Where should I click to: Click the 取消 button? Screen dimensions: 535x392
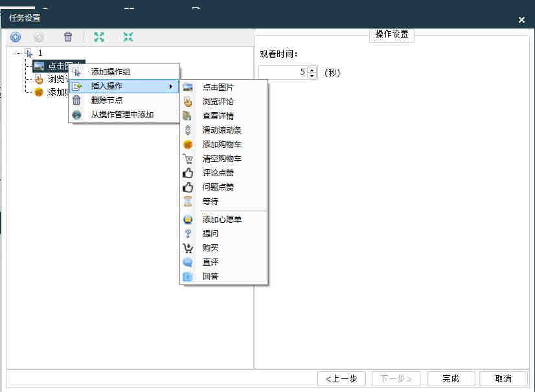504,378
